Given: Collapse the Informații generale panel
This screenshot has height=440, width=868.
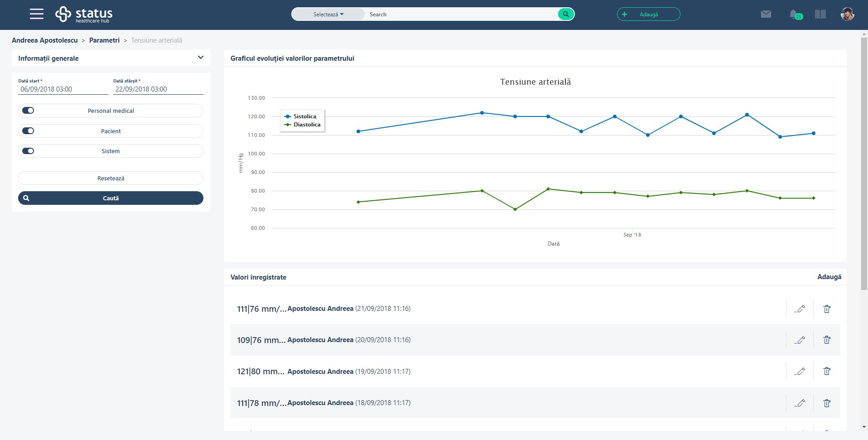Looking at the screenshot, I should (x=201, y=58).
